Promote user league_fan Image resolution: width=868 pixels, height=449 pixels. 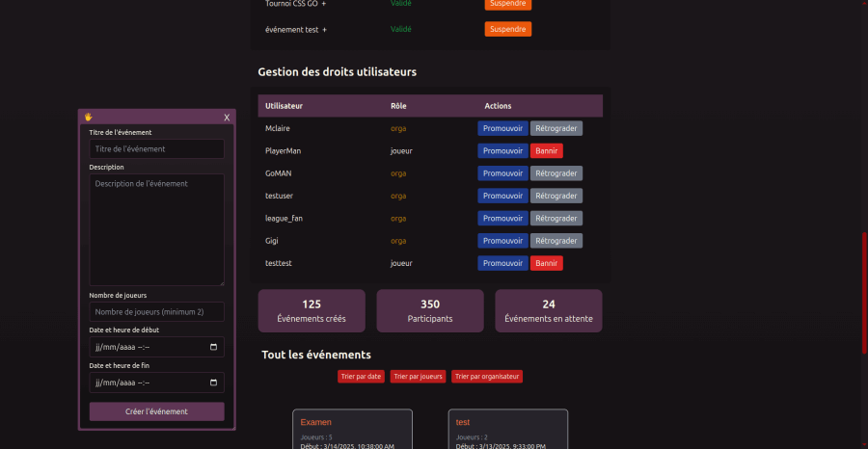point(502,219)
